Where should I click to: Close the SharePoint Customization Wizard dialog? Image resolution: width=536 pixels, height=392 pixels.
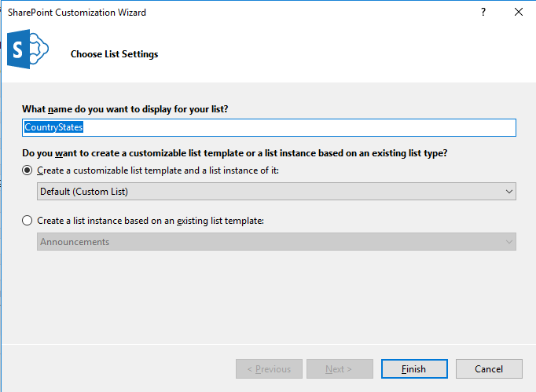click(518, 13)
